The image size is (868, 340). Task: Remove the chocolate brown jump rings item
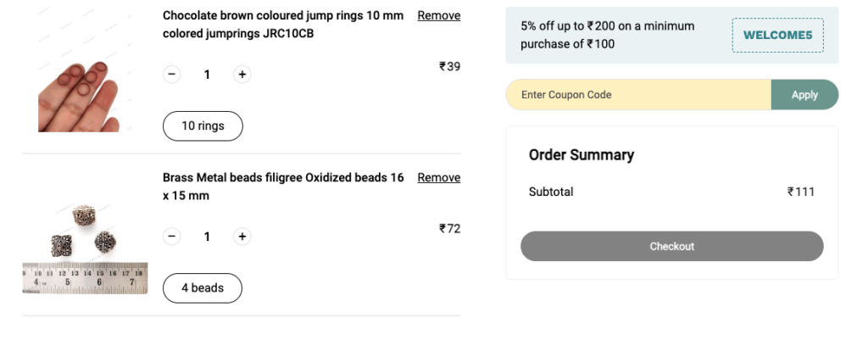[438, 15]
